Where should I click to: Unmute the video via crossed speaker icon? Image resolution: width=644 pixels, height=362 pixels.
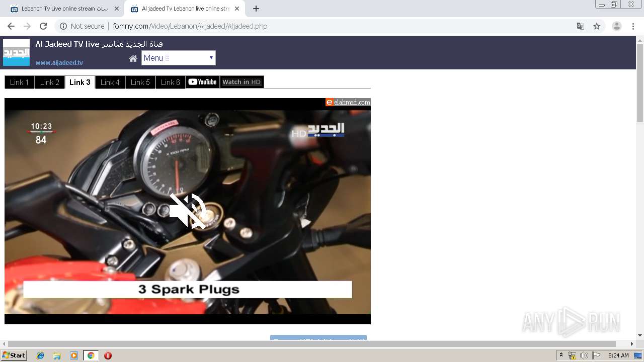(x=188, y=211)
